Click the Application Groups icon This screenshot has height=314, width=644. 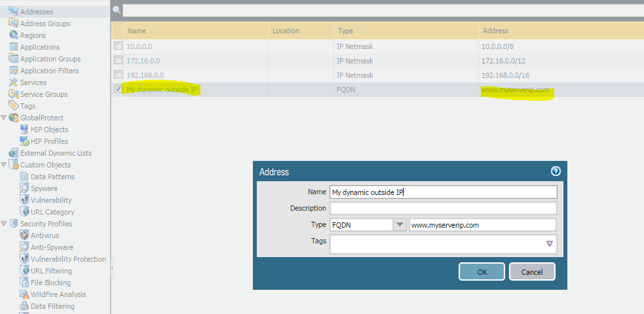pyautogui.click(x=14, y=59)
